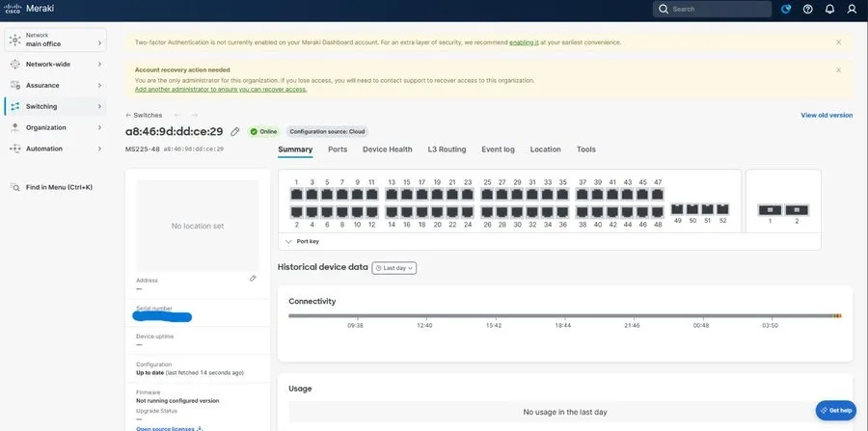Open the notifications bell icon

point(829,10)
